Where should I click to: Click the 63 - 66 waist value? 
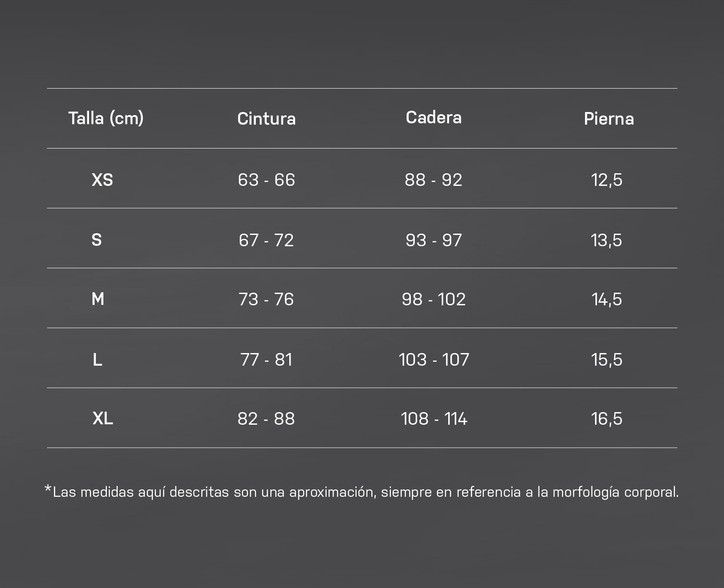tap(266, 179)
